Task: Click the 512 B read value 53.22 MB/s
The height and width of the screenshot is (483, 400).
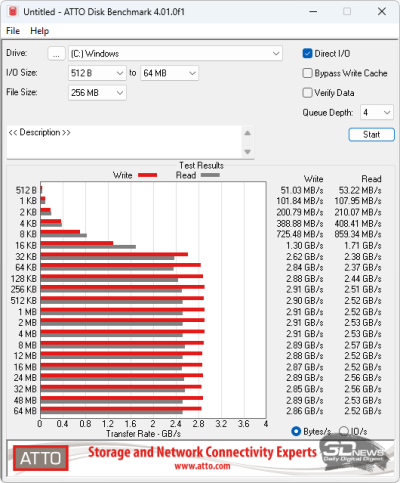Action: tap(360, 190)
